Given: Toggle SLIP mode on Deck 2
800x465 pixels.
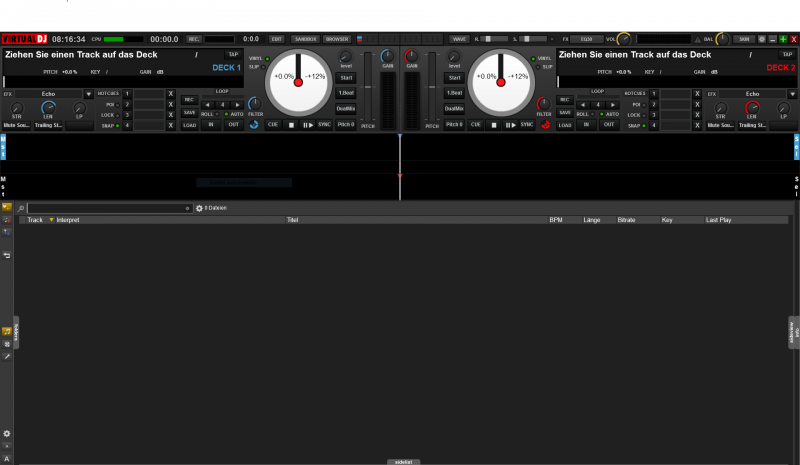Looking at the screenshot, I should [x=538, y=67].
